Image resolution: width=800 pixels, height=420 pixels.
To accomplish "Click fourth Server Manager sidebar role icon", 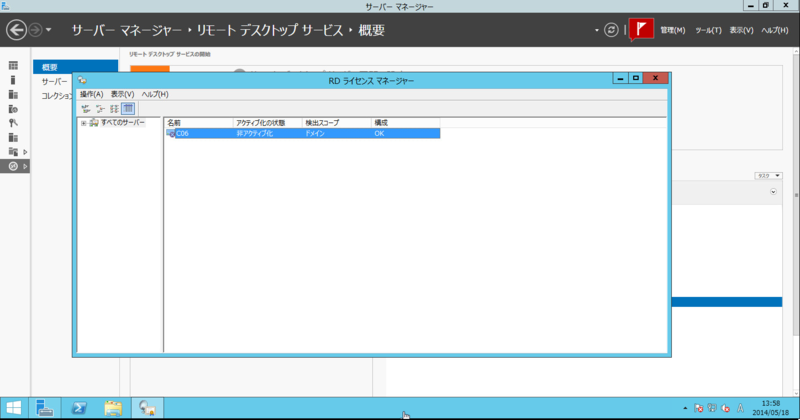I will 13,109.
